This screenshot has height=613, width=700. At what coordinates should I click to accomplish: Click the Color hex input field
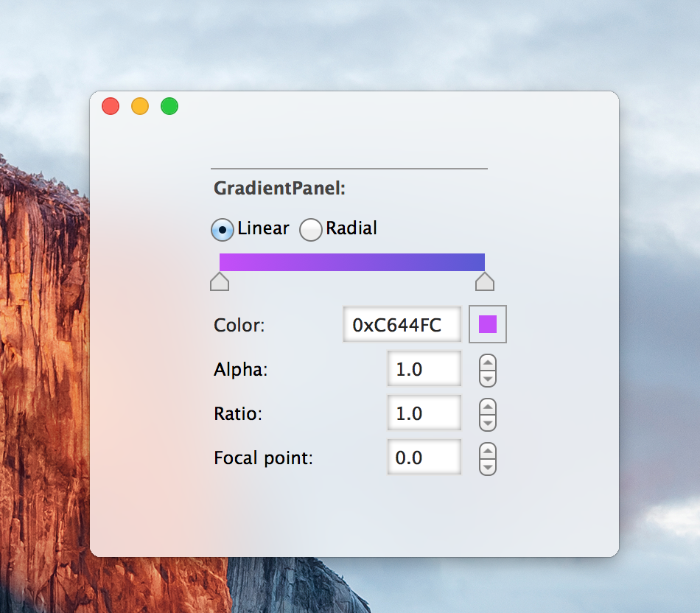click(x=402, y=324)
